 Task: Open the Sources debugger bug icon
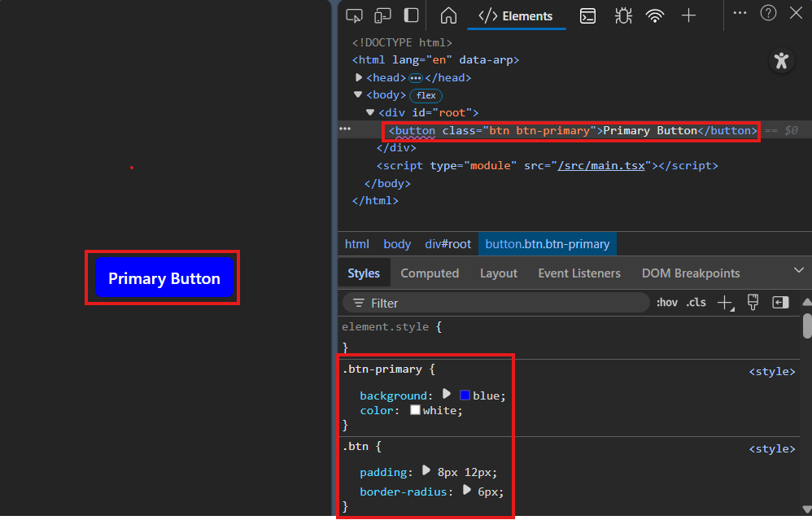[623, 16]
